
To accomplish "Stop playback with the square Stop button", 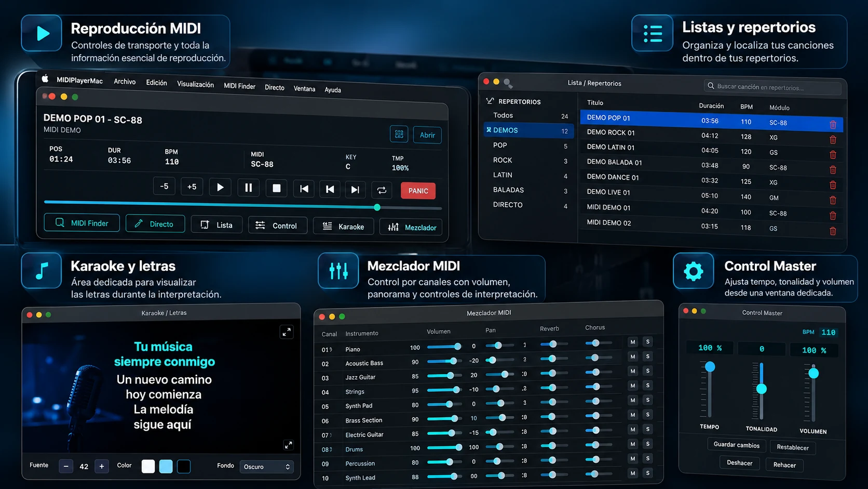I will tap(276, 189).
